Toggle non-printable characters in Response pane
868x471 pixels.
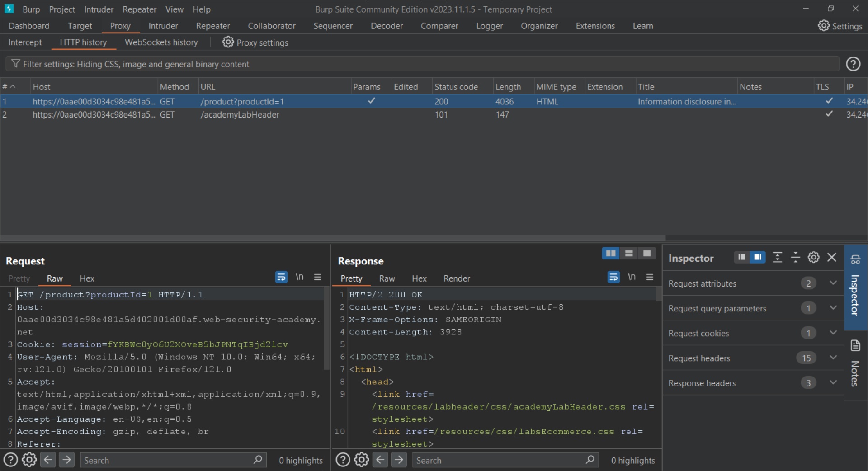[632, 277]
